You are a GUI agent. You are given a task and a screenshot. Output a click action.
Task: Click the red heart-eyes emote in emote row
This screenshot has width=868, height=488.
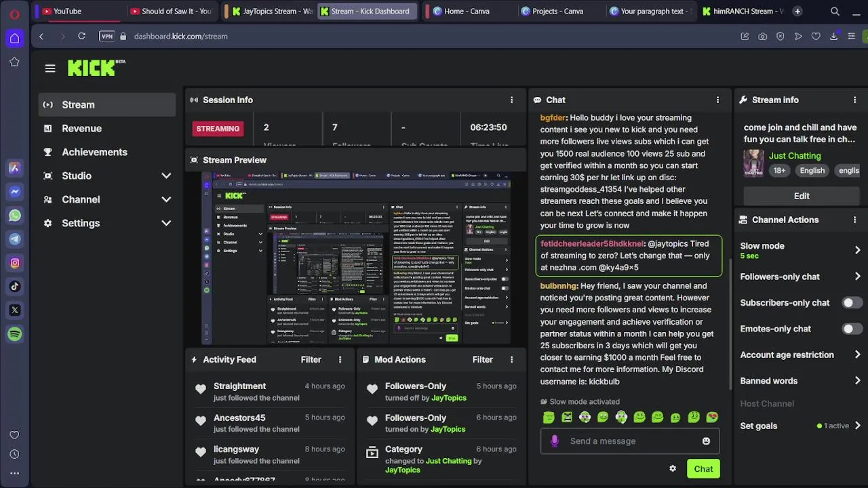[x=712, y=418]
